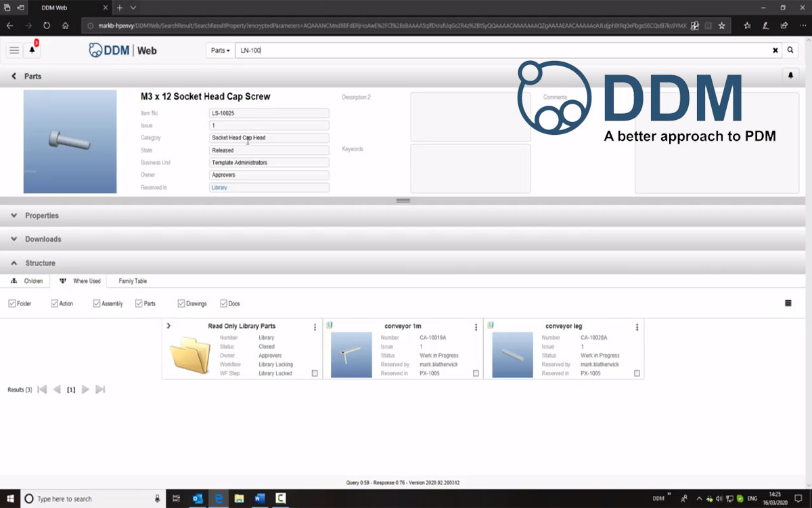Open three-dot menu on conveyor 1m card
Screen dimensions: 812x508
[476, 327]
